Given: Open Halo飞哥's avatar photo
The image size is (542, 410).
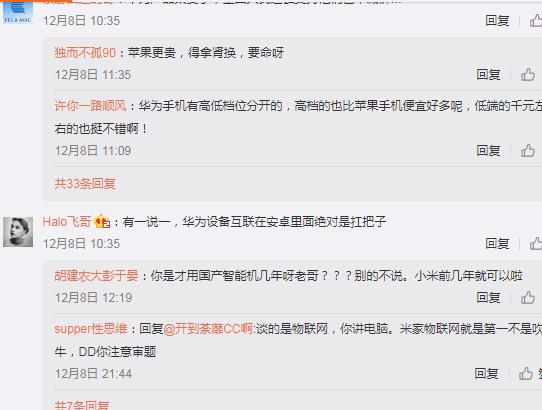Looking at the screenshot, I should pos(18,232).
